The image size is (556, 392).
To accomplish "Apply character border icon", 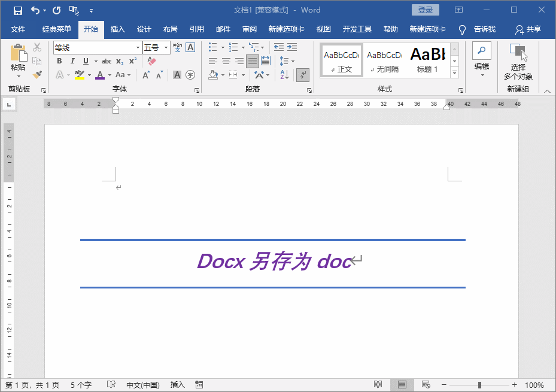I will [x=190, y=47].
